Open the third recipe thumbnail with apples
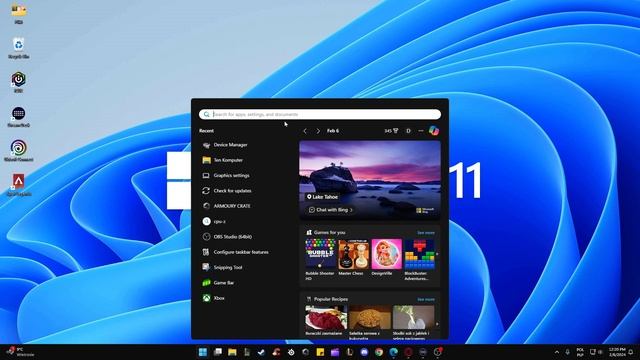 (413, 317)
